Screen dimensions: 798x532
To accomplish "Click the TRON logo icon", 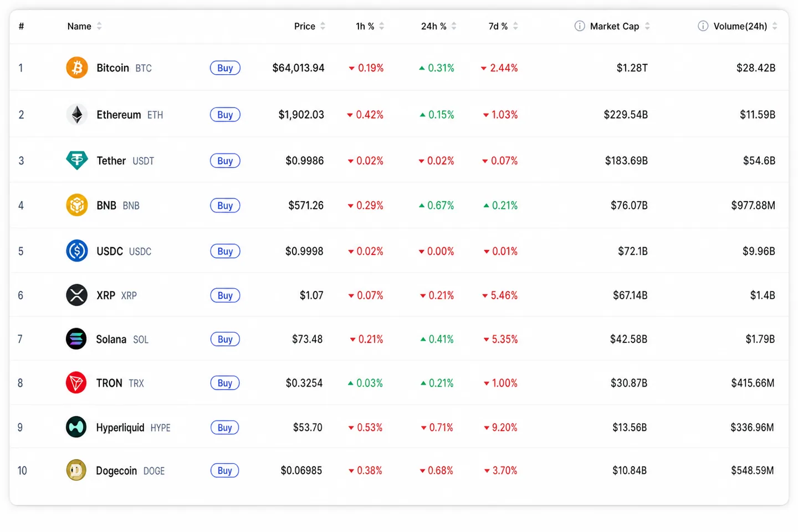I will (76, 382).
